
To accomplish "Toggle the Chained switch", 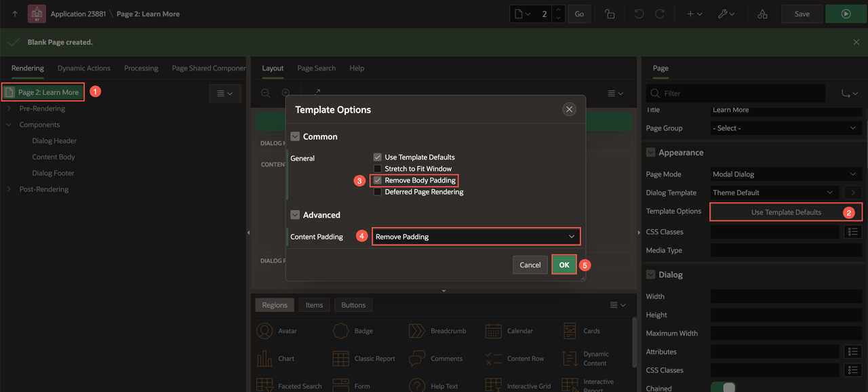I will (723, 387).
